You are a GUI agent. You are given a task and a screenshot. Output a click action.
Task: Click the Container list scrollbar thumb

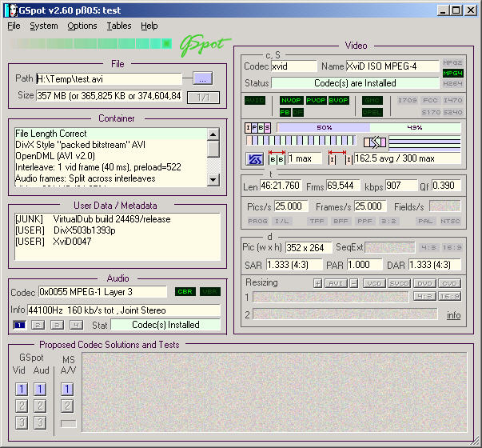213,149
